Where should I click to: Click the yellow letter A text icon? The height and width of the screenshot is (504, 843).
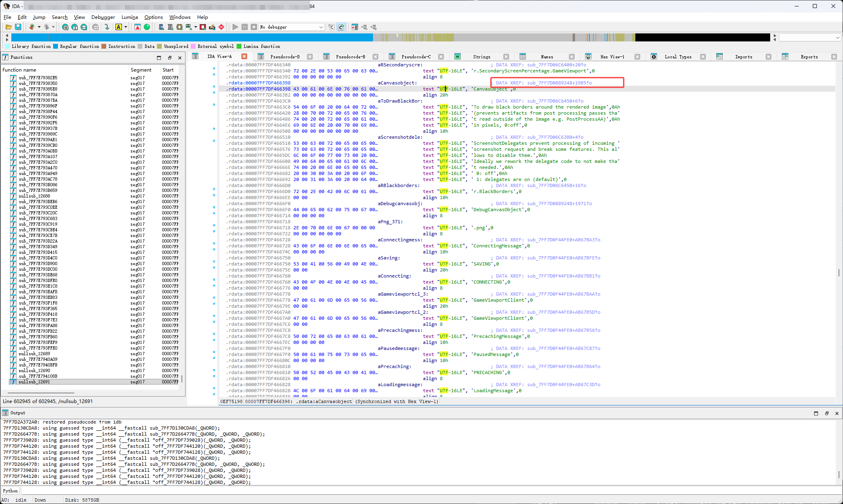click(119, 27)
